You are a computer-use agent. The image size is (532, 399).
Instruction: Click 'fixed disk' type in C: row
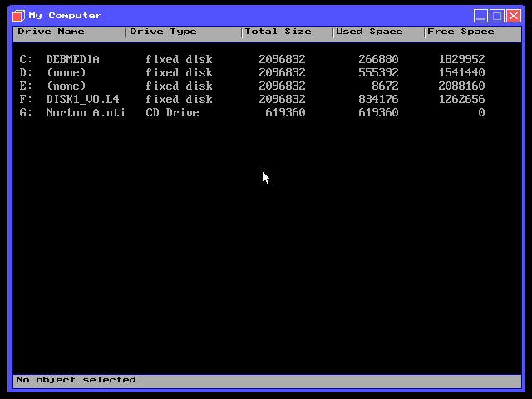point(180,59)
